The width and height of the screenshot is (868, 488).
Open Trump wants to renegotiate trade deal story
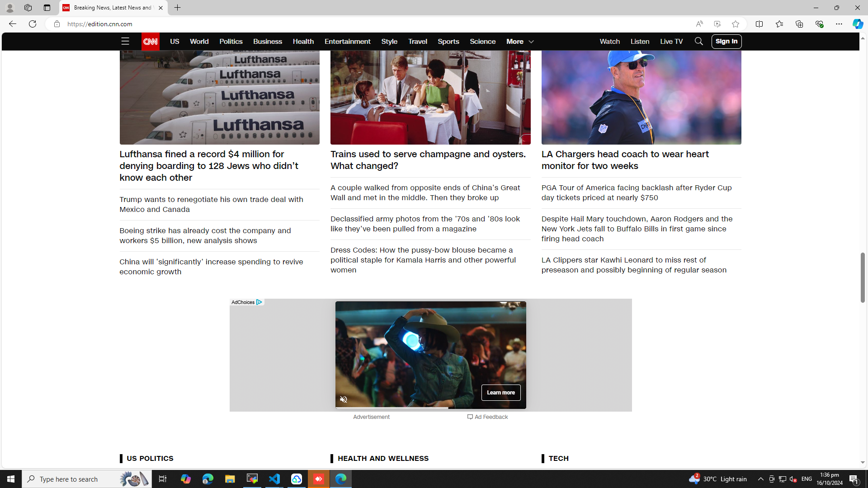click(211, 204)
